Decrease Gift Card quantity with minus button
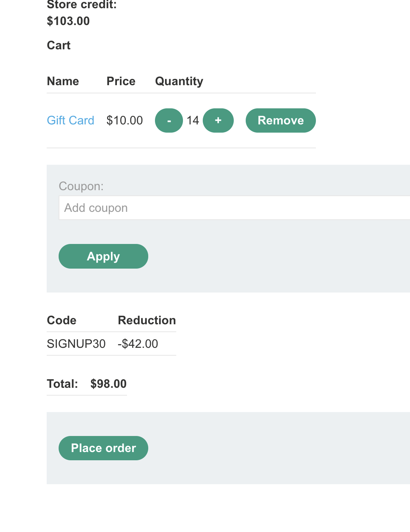The image size is (410, 532). [x=169, y=121]
